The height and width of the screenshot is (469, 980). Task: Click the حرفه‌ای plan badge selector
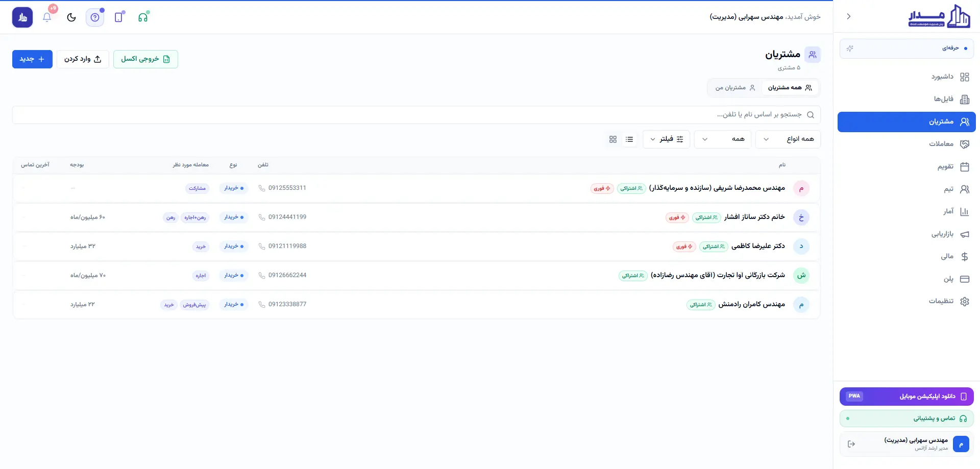click(x=906, y=48)
